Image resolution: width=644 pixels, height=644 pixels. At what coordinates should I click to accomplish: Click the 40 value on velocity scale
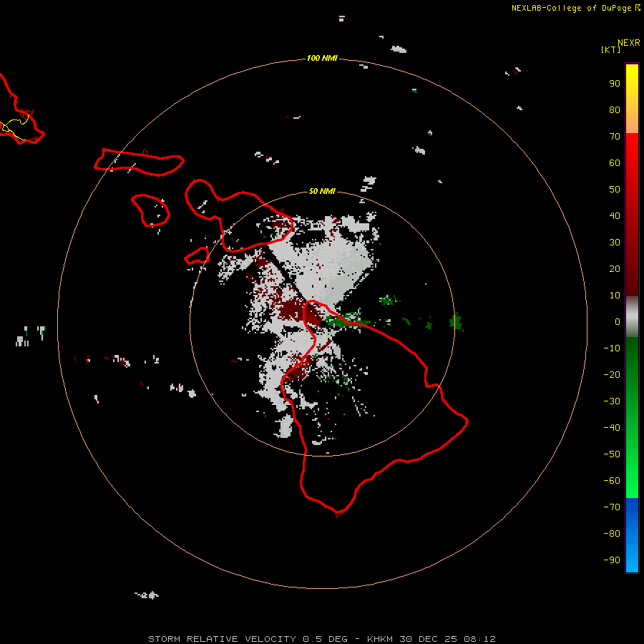(x=615, y=216)
